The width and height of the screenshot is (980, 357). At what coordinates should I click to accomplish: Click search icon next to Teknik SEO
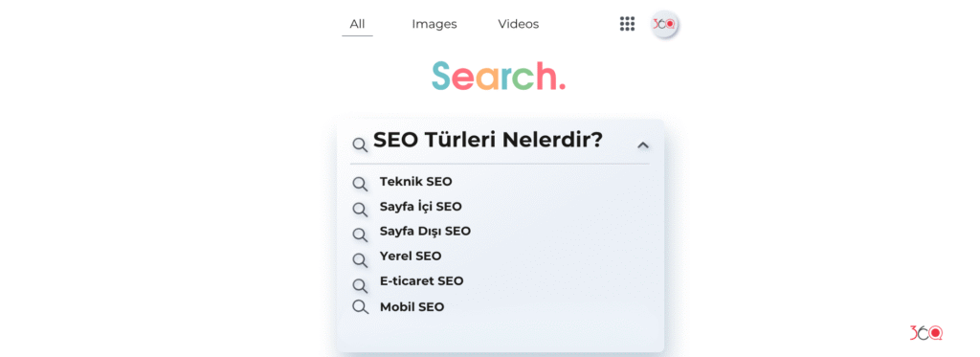(360, 184)
